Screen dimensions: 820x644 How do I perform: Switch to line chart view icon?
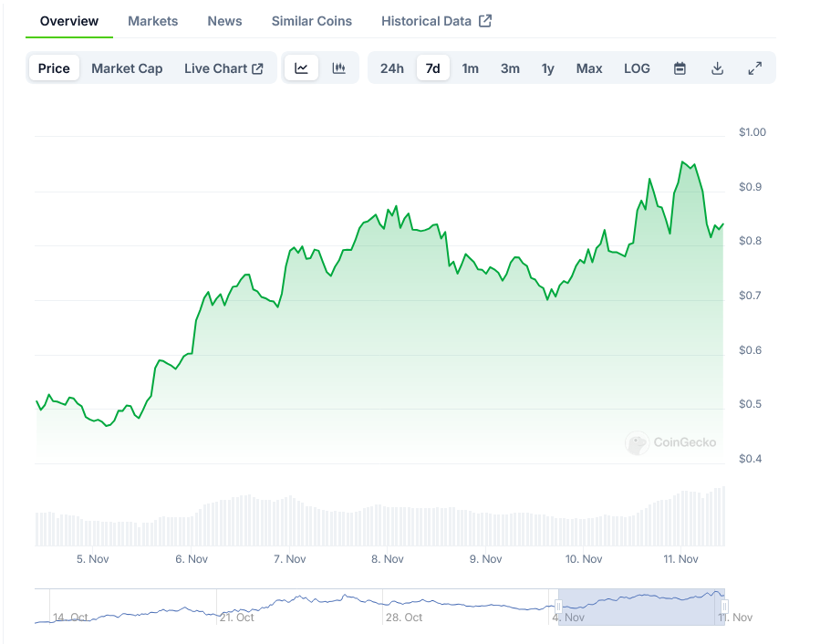click(x=301, y=68)
